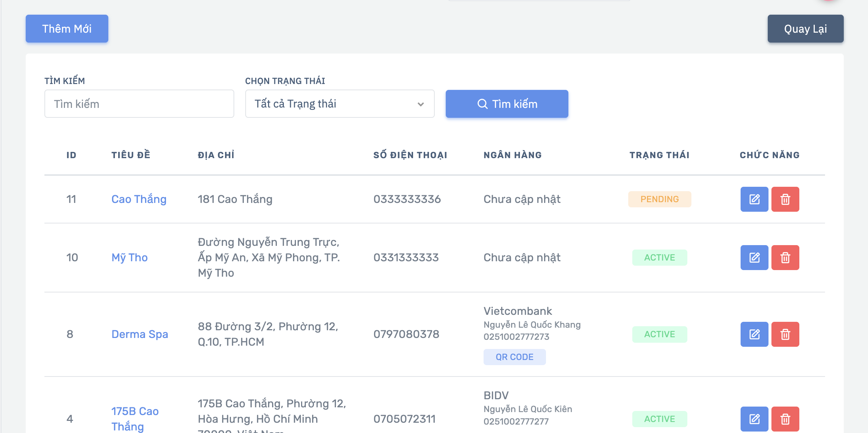Edit the Mỹ Tho branch entry
Image resolution: width=868 pixels, height=433 pixels.
(x=754, y=258)
